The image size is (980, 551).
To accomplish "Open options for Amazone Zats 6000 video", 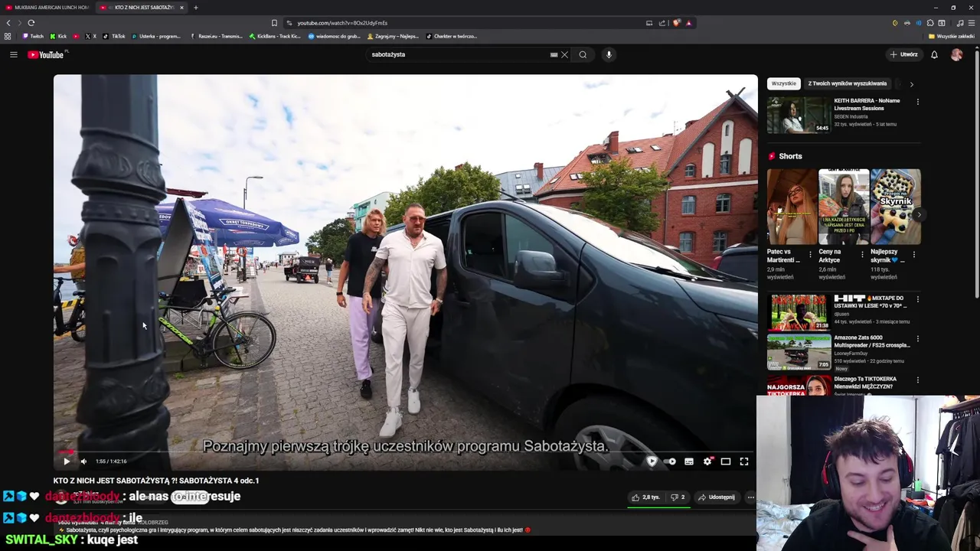I will pos(918,339).
